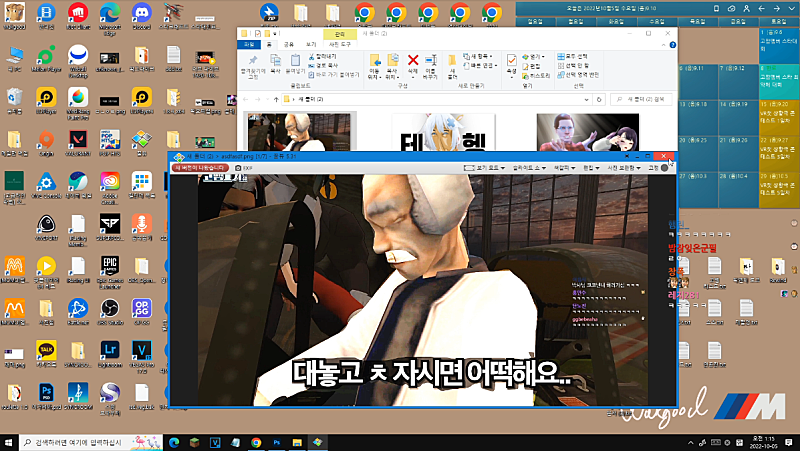Expand the Explorer address bar history chevron
The image size is (800, 451).
(586, 99)
